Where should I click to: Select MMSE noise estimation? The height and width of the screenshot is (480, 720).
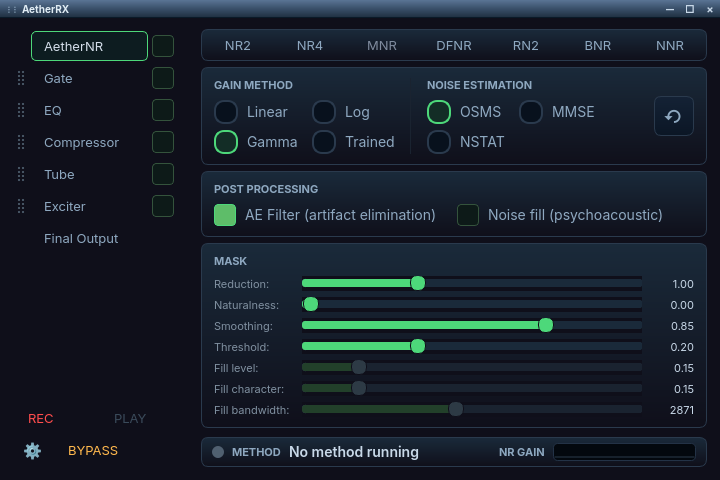click(x=531, y=112)
